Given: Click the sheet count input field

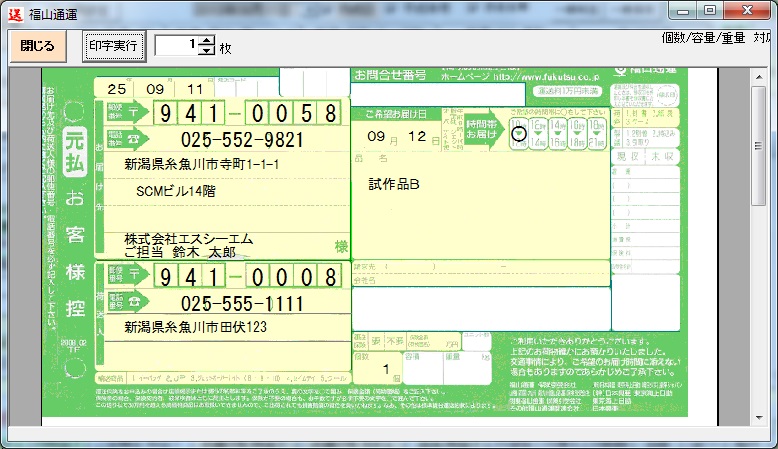Looking at the screenshot, I should pos(177,45).
